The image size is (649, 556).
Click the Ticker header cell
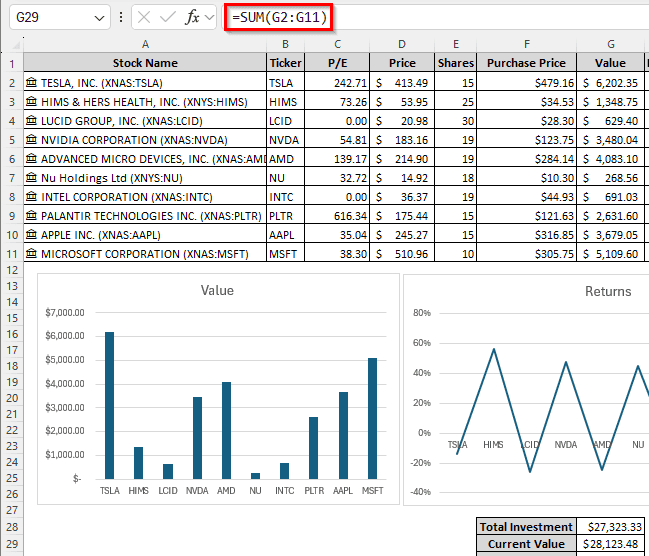(x=285, y=63)
